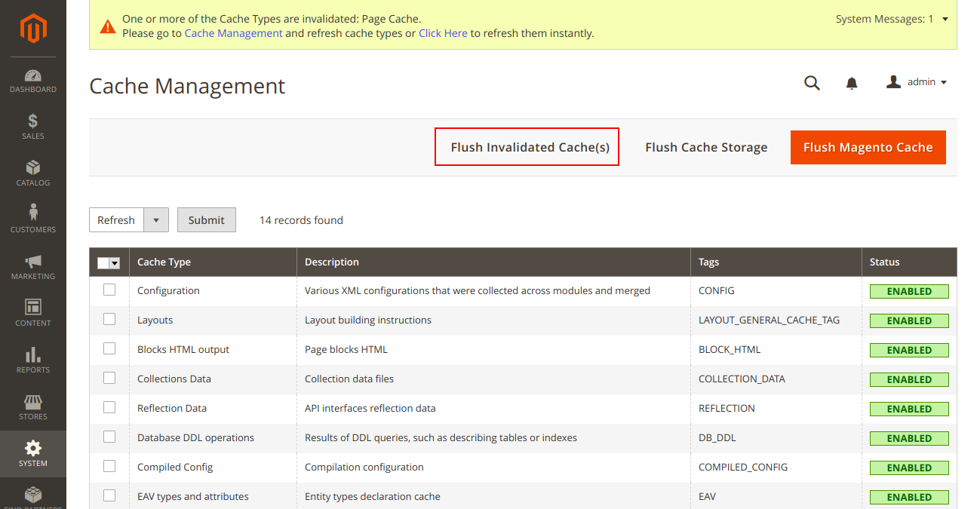Click the Status column header
This screenshot has width=980, height=509.
[x=909, y=262]
